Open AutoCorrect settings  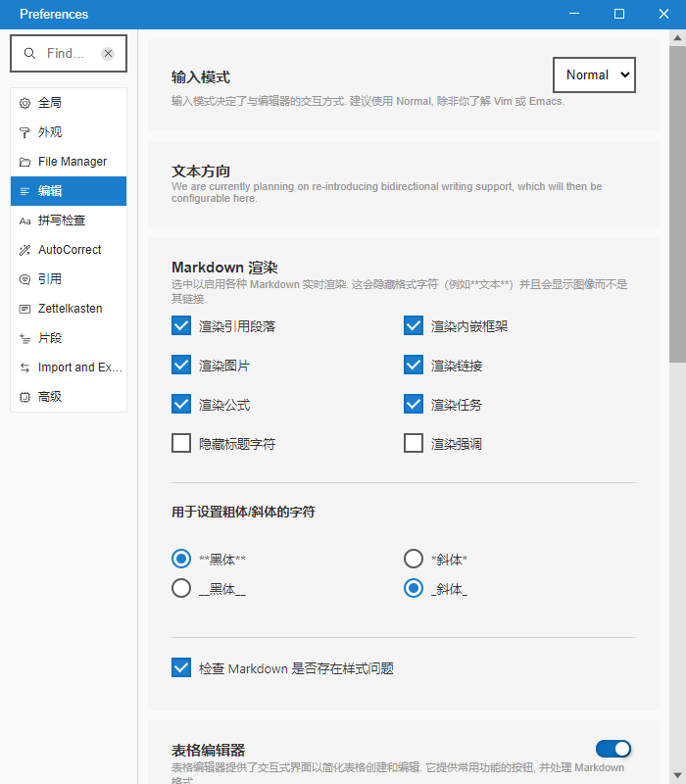click(x=69, y=250)
